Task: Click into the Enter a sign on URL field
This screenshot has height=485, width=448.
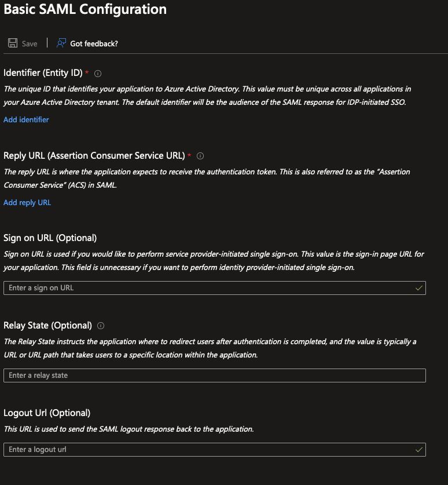Action: 174,287
